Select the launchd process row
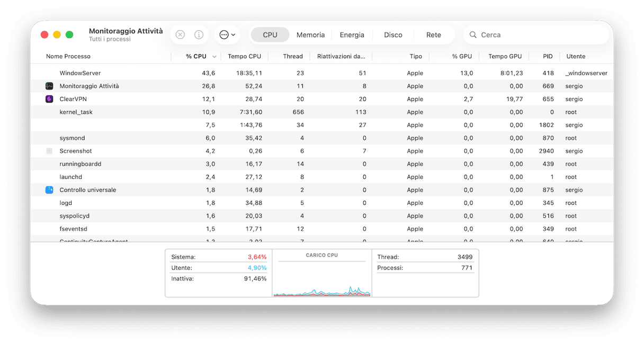Viewport: 644px width, 345px height. [322, 177]
